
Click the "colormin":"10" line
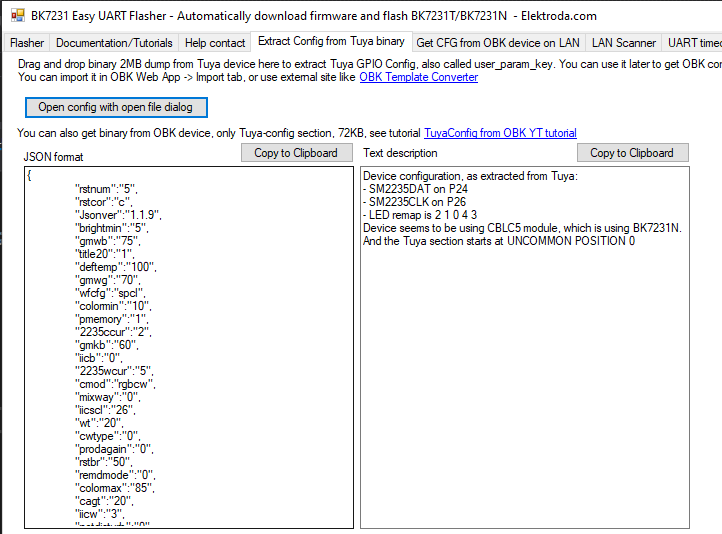(x=113, y=306)
